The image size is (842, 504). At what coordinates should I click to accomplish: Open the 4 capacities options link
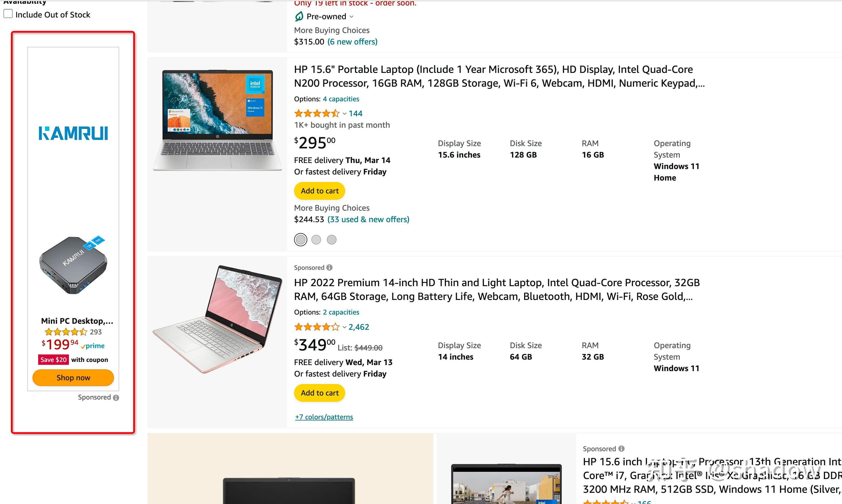(341, 99)
